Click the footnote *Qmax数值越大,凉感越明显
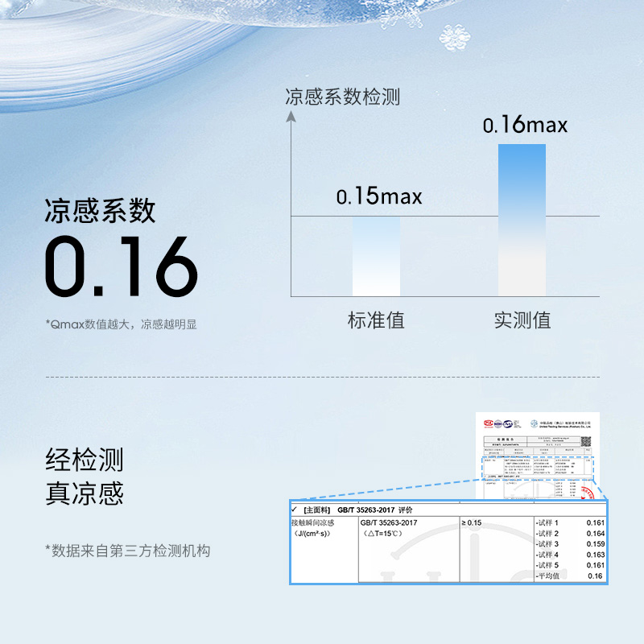This screenshot has width=644, height=644. tap(122, 324)
